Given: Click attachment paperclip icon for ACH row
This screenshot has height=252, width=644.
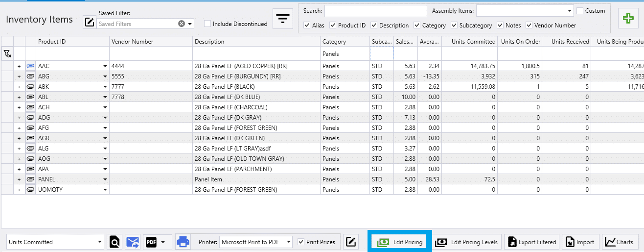Looking at the screenshot, I should [30, 107].
